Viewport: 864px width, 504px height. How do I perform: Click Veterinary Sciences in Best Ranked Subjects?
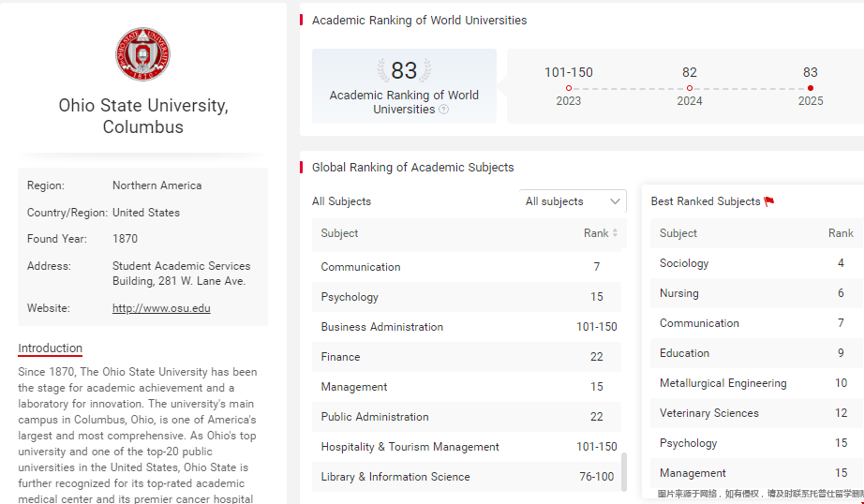(708, 413)
